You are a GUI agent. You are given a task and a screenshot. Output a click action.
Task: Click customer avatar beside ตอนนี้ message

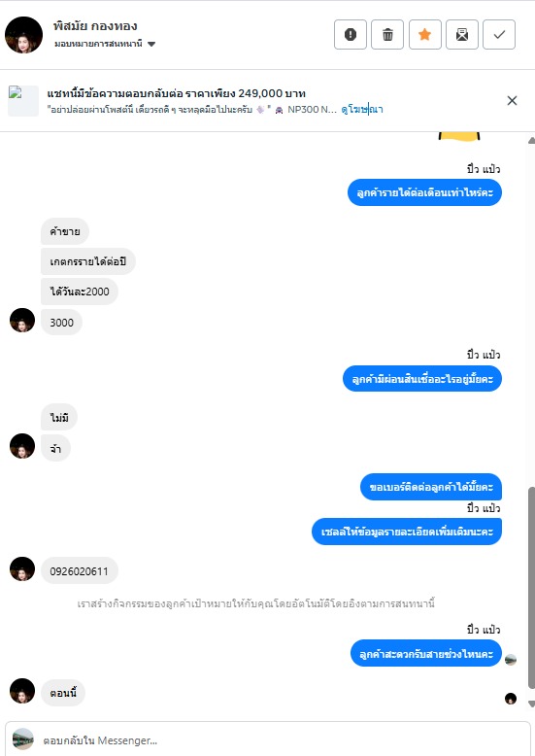22,691
